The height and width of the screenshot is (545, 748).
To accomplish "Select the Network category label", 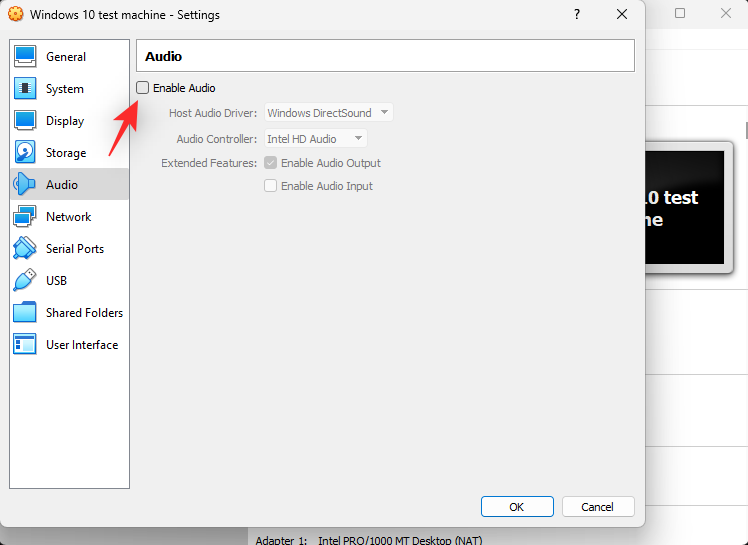I will click(69, 217).
